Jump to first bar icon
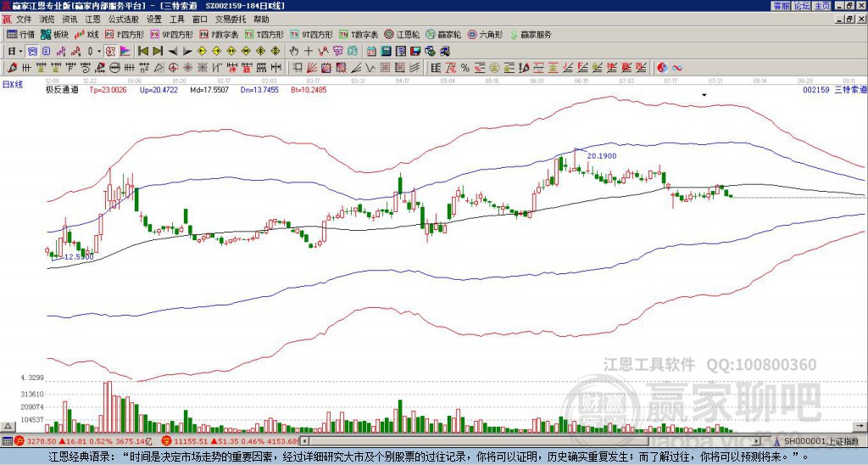 point(142,52)
